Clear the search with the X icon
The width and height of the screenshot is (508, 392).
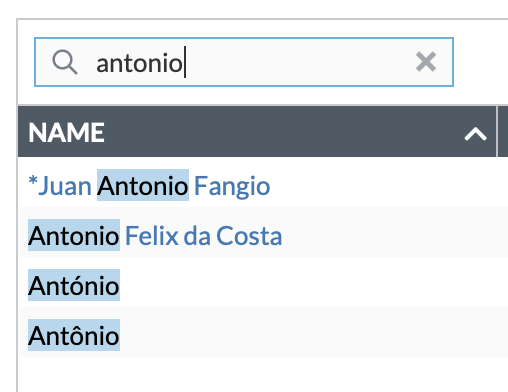click(426, 62)
